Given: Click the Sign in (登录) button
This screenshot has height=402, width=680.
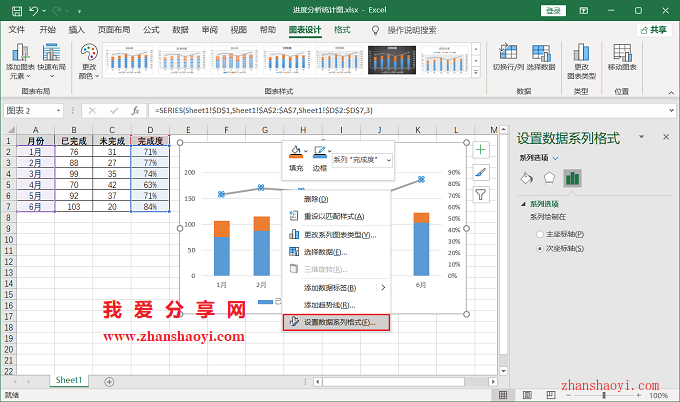Looking at the screenshot, I should coord(553,10).
